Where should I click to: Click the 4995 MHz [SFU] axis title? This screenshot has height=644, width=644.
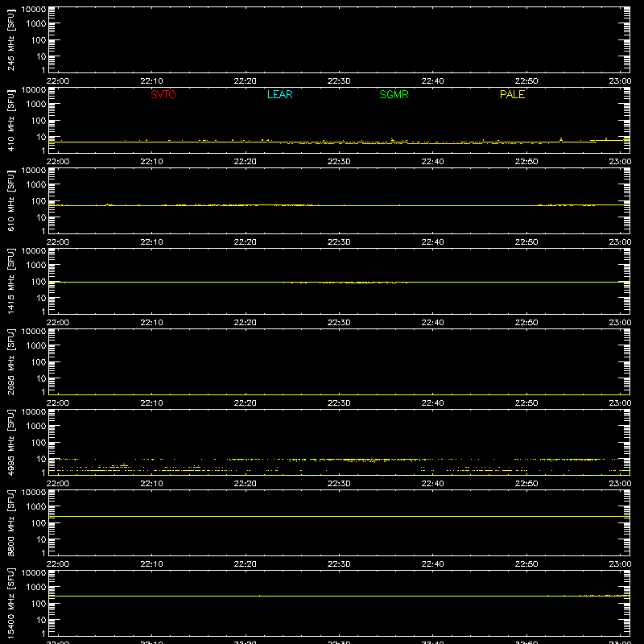[11, 442]
